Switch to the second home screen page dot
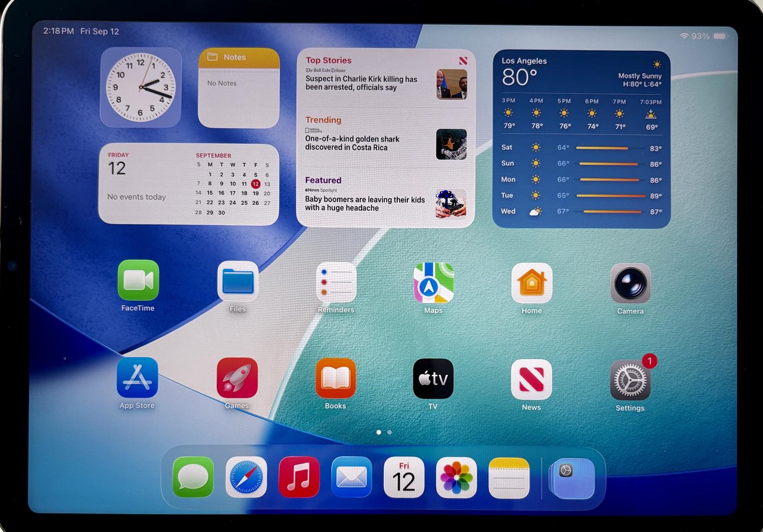The height and width of the screenshot is (532, 763). click(x=390, y=432)
